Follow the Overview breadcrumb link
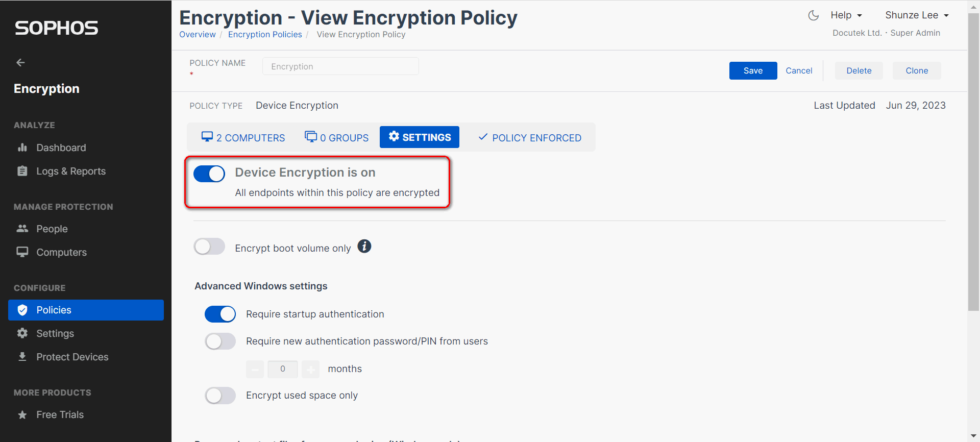The image size is (980, 442). pyautogui.click(x=198, y=34)
